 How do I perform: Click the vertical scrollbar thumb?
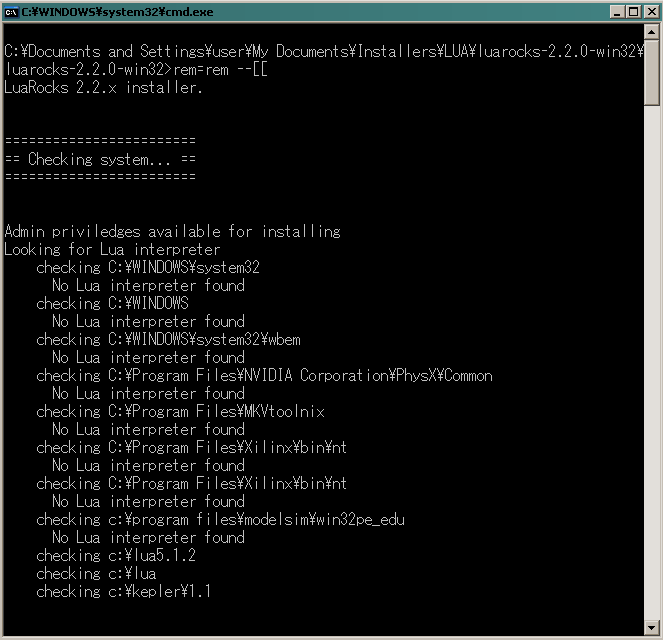coord(652,72)
